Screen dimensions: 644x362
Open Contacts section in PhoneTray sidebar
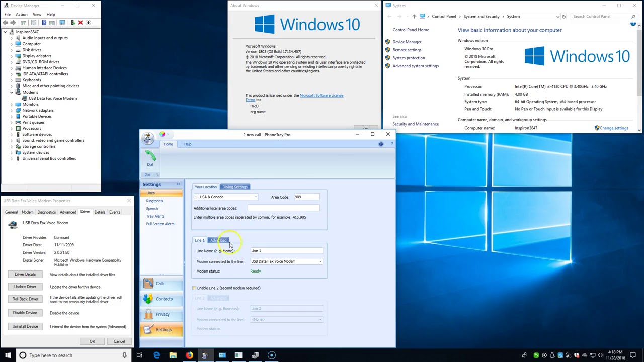[x=160, y=299]
